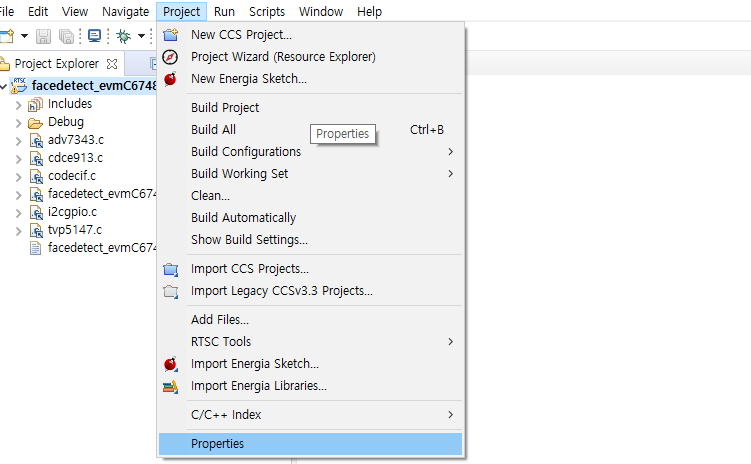Click the New CCS Project icon

pos(171,35)
